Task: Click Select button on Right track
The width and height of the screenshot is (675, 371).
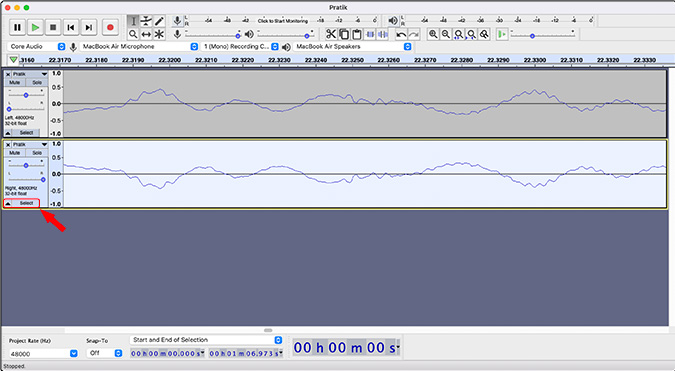Action: [x=26, y=203]
